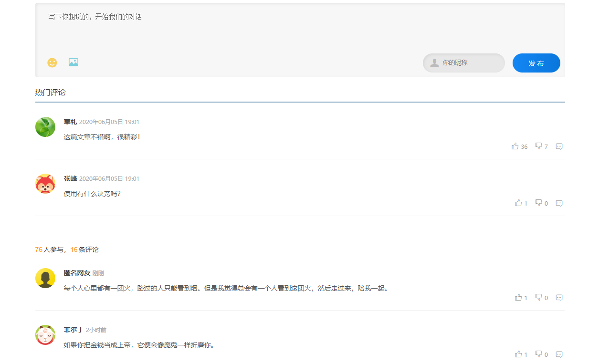Click the username 张峰
599x364 pixels.
pyautogui.click(x=70, y=179)
